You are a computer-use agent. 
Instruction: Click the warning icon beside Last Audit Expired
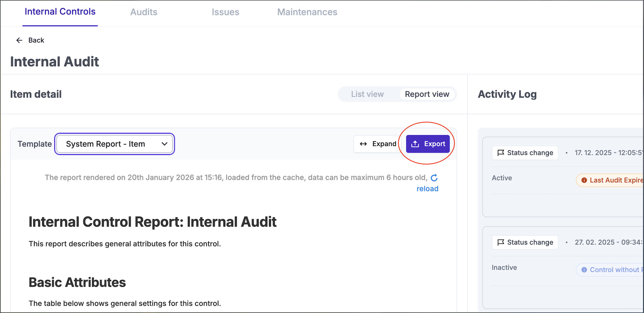(x=584, y=180)
